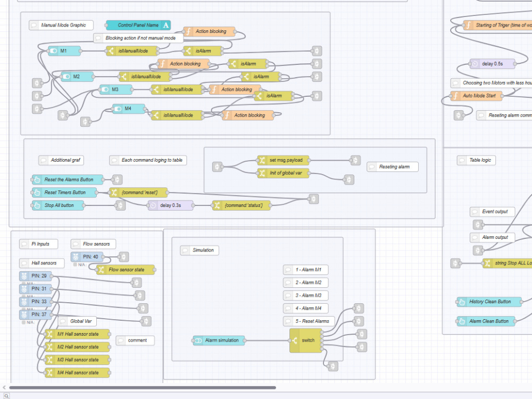The width and height of the screenshot is (532, 399).
Task: Select the Event output comment
Action: (x=492, y=212)
